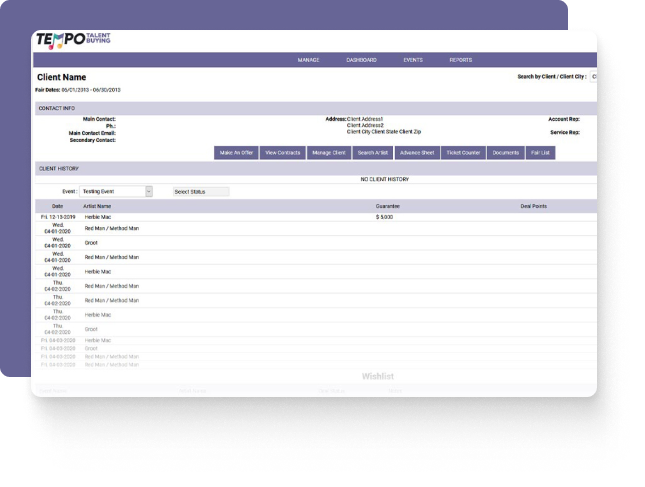
Task: Open the EVENTS menu
Action: click(x=413, y=60)
